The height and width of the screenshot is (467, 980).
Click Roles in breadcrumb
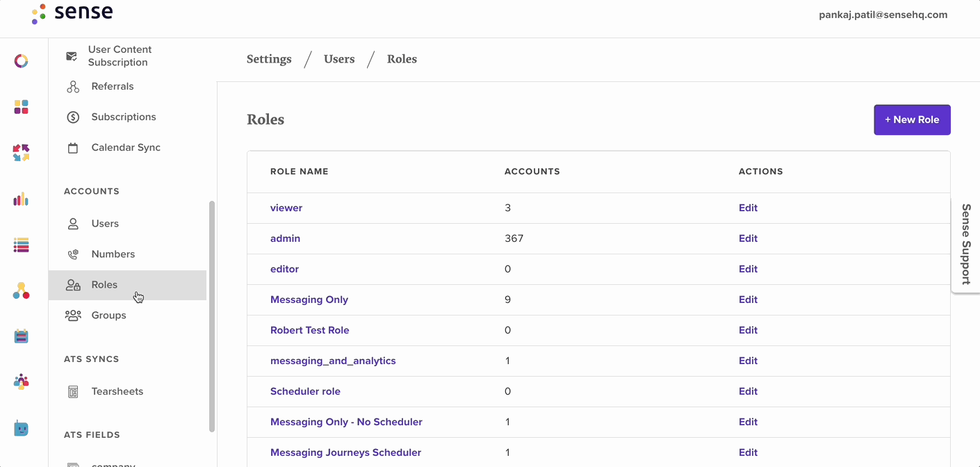coord(402,59)
